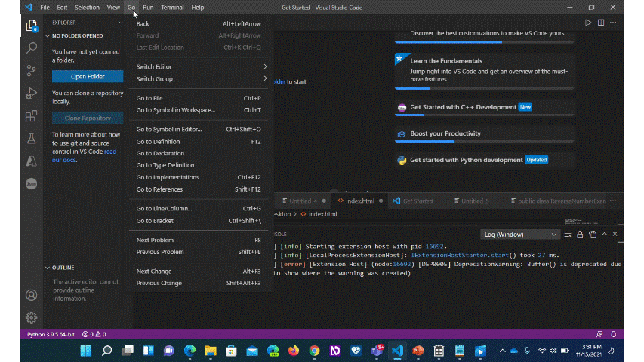Open Firefox from the taskbar
644x362 pixels.
[294, 351]
